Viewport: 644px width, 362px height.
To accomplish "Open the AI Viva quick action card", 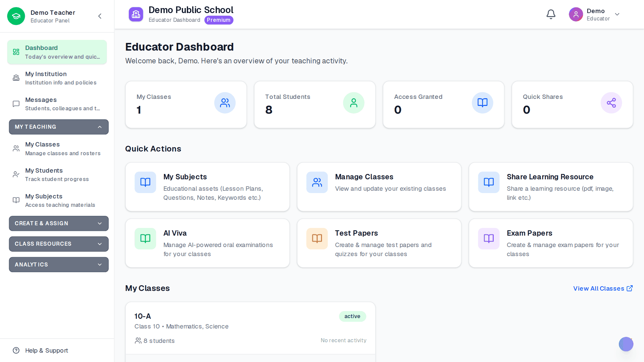I will [207, 243].
